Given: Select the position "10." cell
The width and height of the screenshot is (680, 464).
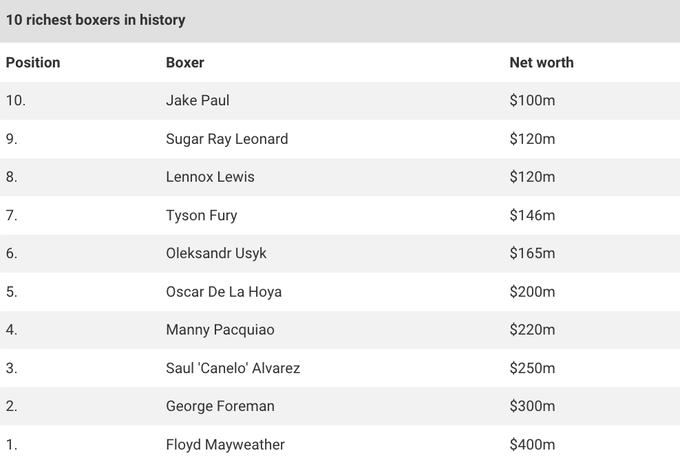Looking at the screenshot, I should tap(15, 101).
